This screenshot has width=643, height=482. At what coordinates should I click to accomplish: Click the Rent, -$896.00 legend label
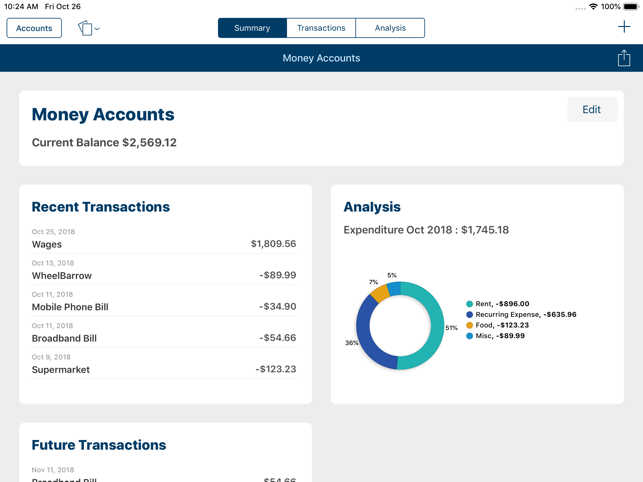pos(502,304)
